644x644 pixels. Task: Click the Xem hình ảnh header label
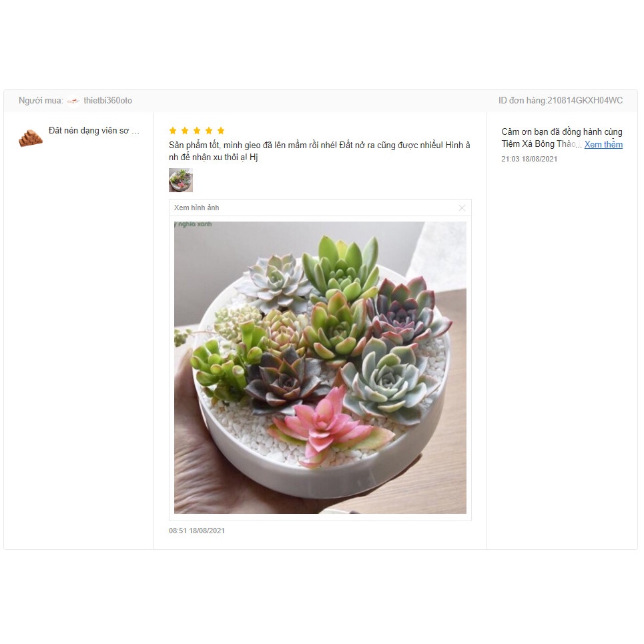pos(197,208)
